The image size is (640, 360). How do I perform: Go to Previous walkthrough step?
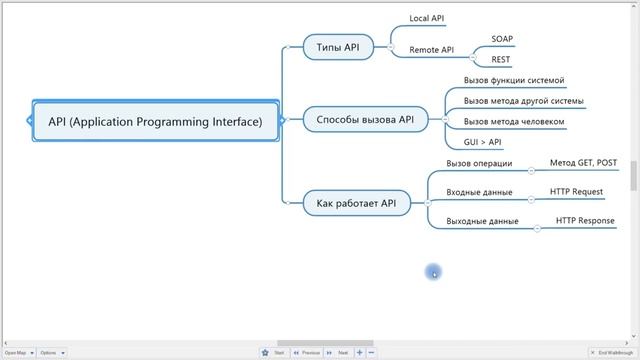(307, 353)
